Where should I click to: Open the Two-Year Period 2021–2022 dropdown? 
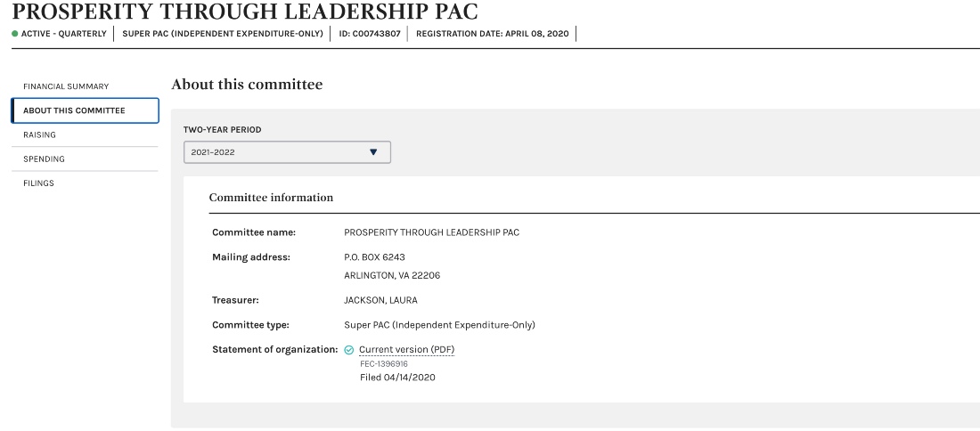coord(287,152)
